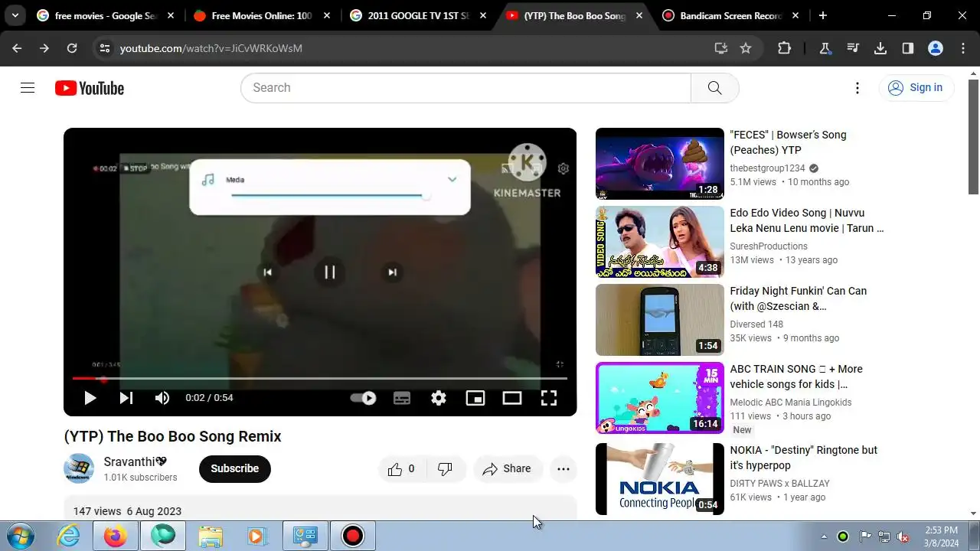Open the Sravanthi channel avatar
This screenshot has width=980, height=551.
tap(79, 468)
